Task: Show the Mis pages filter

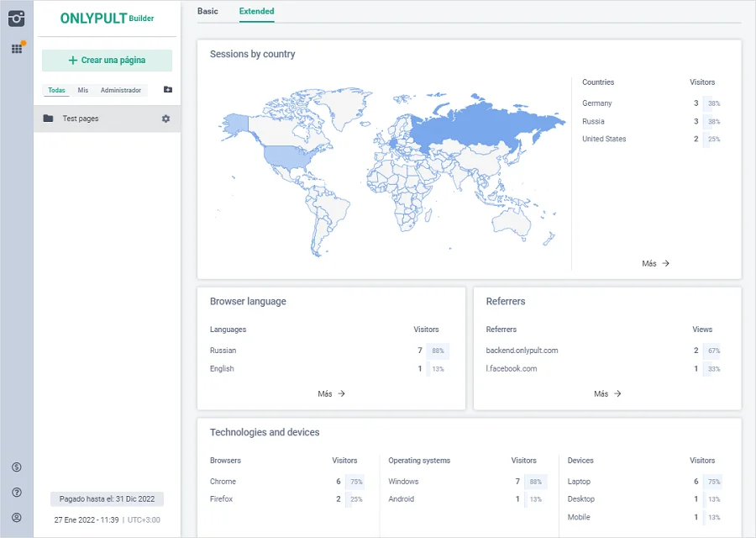Action: point(83,90)
